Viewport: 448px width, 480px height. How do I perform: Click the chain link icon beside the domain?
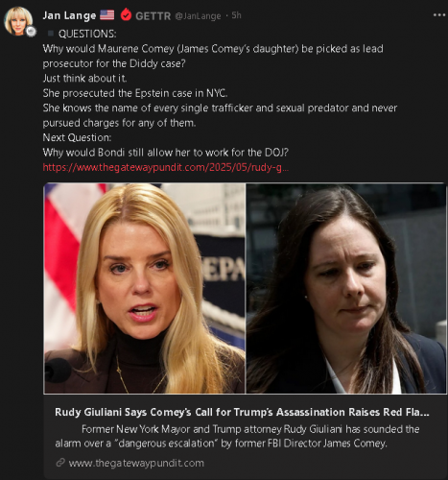point(60,463)
